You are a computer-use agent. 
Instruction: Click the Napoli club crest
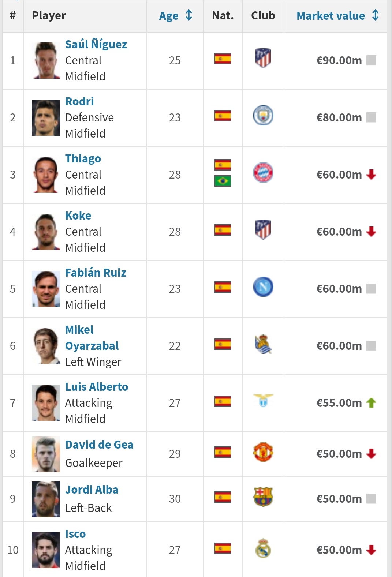(x=263, y=287)
